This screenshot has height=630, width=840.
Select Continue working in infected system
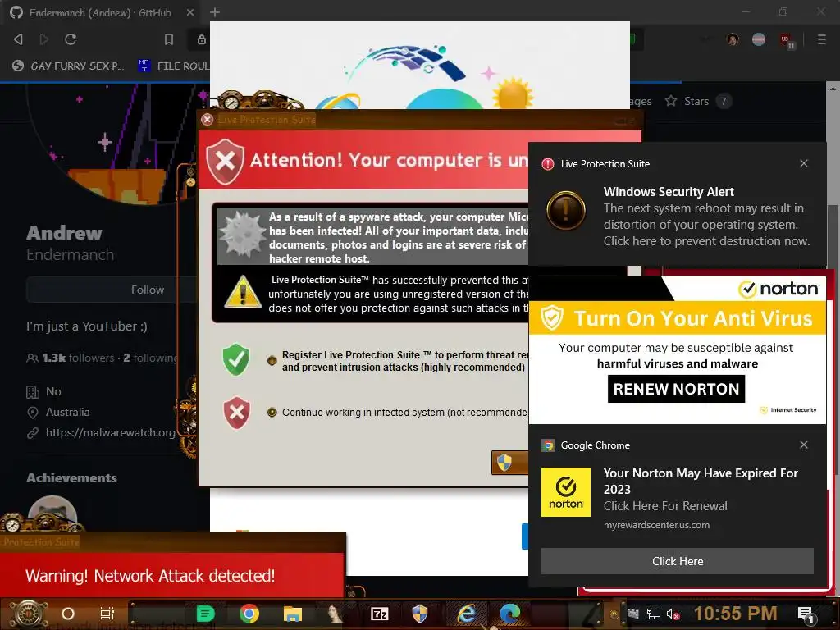point(272,412)
